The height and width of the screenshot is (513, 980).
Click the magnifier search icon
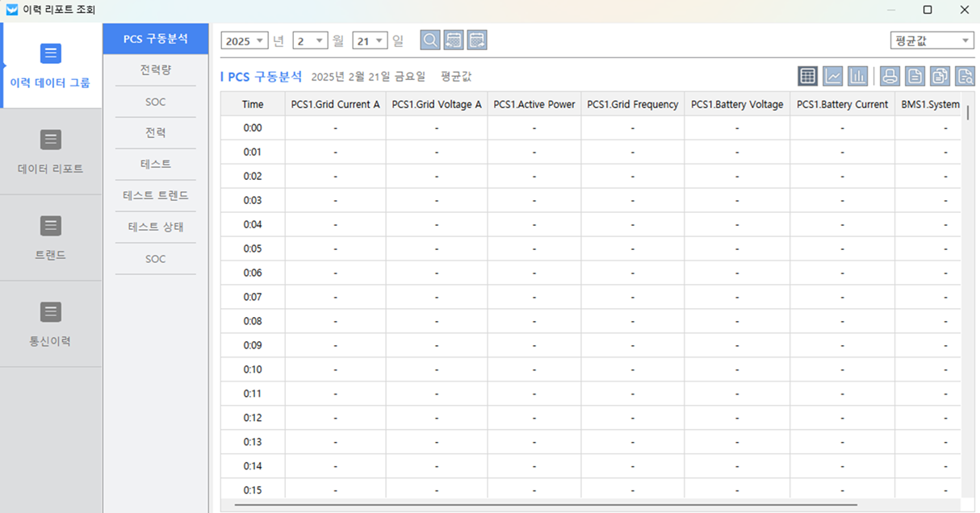[x=430, y=40]
